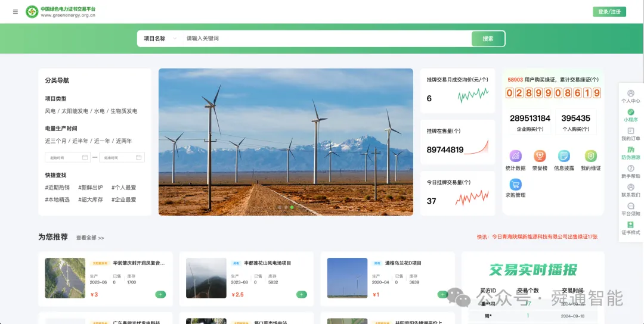This screenshot has height=324, width=644.
Task: Open 小程序 in side toolbar
Action: (x=631, y=116)
